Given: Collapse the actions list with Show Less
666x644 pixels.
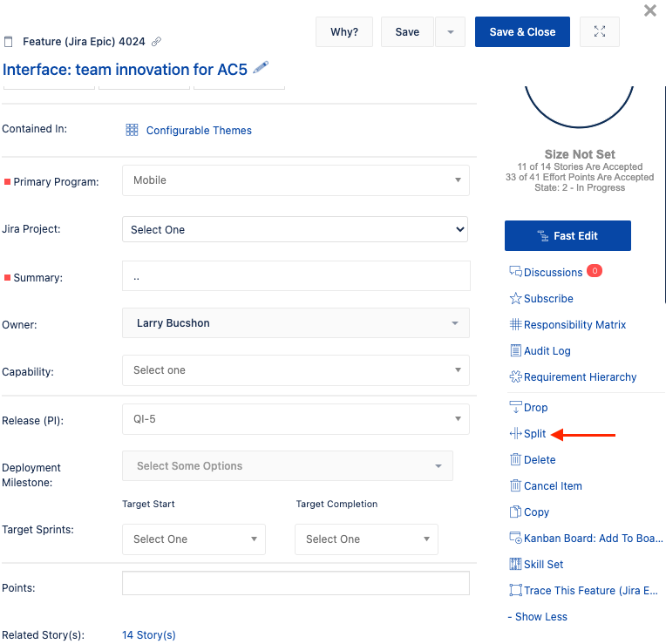Looking at the screenshot, I should (537, 616).
